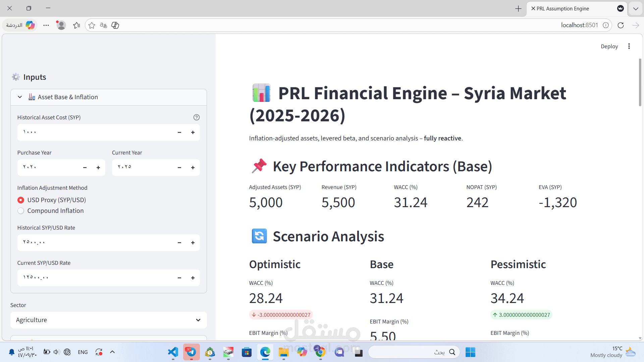Open Task View from the taskbar
644x362 pixels.
(x=358, y=352)
